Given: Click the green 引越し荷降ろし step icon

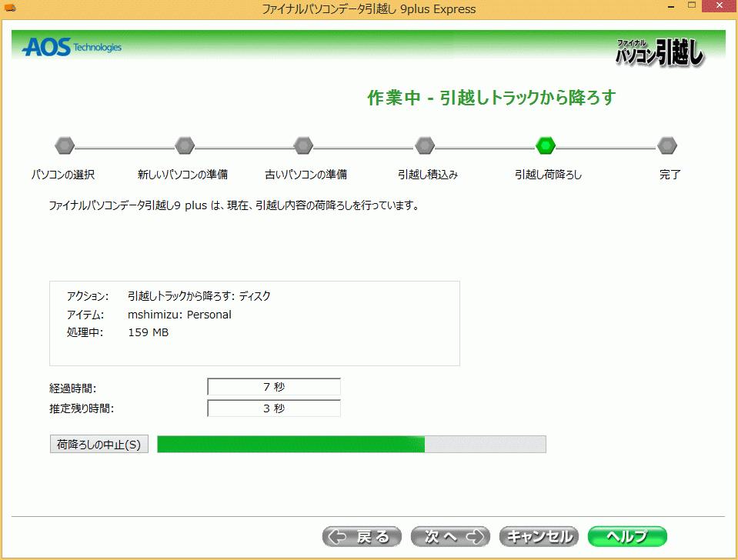Looking at the screenshot, I should pos(546,145).
